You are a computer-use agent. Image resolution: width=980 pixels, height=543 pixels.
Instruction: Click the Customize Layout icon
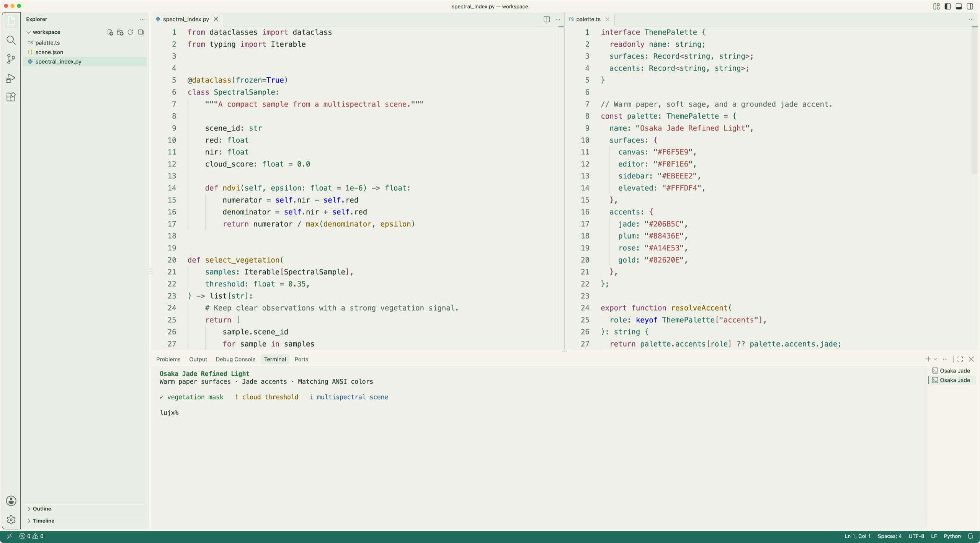tap(936, 6)
